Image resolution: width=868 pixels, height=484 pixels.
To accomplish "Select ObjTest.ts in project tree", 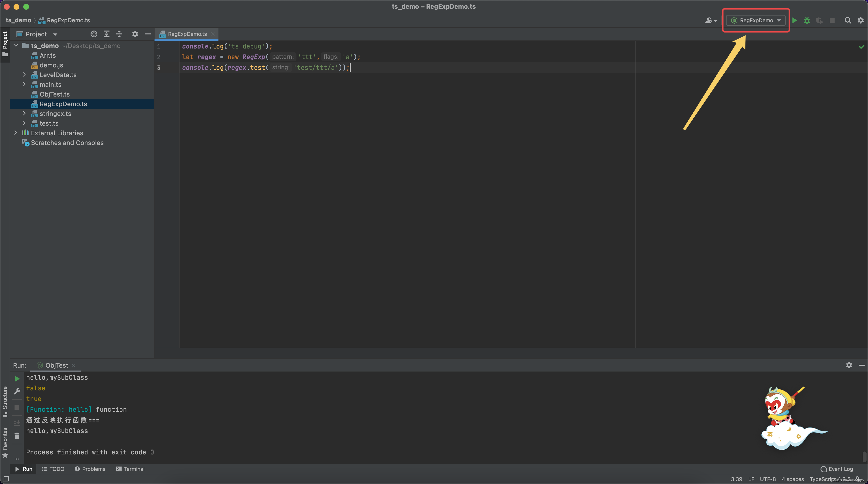I will coord(54,94).
